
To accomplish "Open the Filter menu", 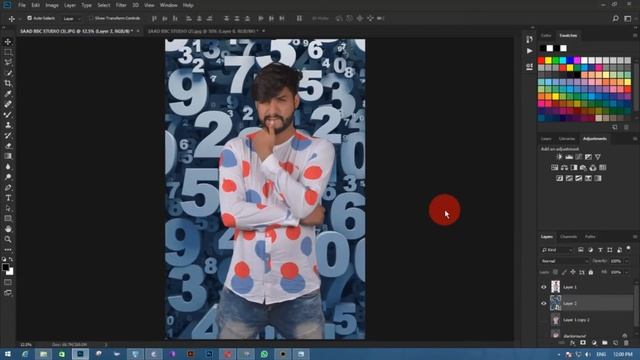I will [x=121, y=5].
